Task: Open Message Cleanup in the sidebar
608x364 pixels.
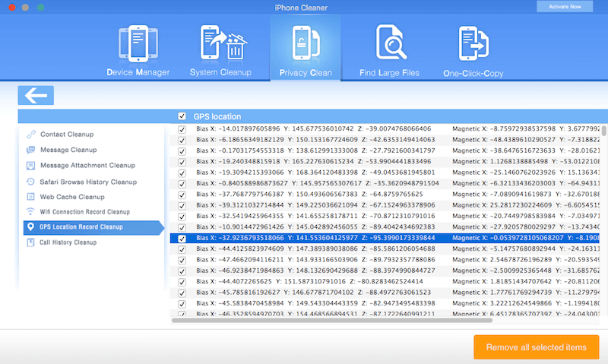Action: point(68,150)
